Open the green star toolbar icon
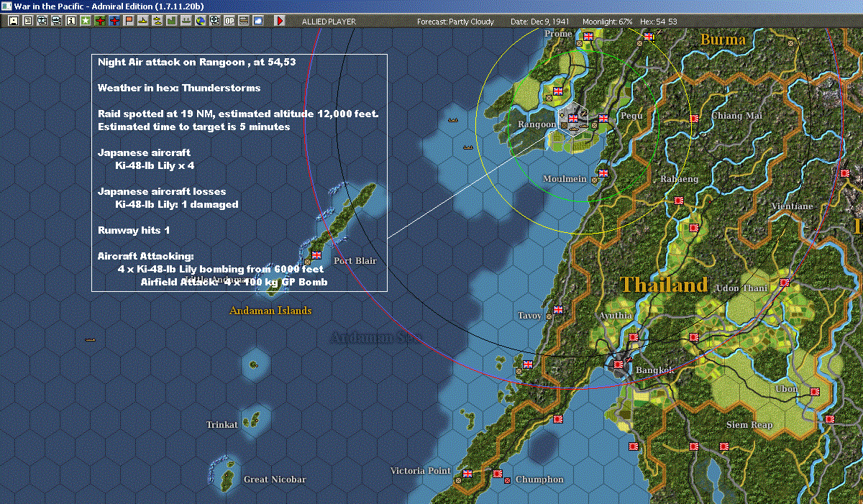 86,22
